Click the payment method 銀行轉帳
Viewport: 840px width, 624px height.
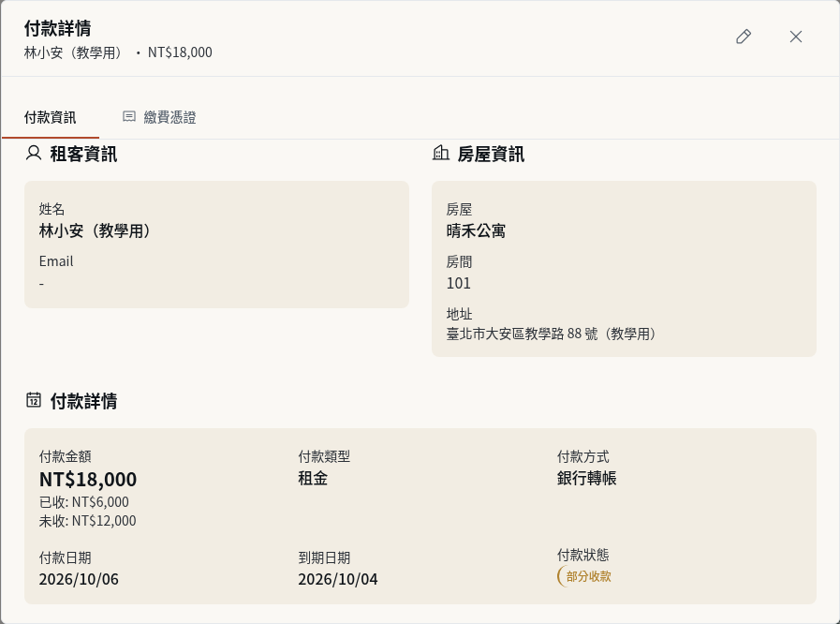coord(586,478)
